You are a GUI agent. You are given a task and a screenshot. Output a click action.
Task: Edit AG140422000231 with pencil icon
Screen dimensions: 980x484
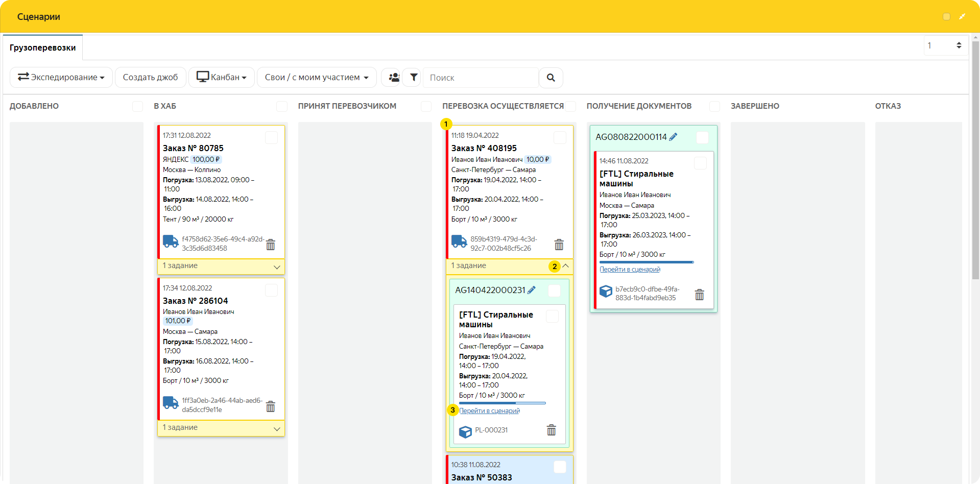click(x=532, y=290)
